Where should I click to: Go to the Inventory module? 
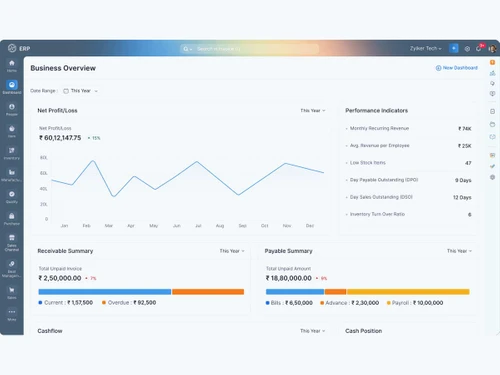tap(12, 153)
